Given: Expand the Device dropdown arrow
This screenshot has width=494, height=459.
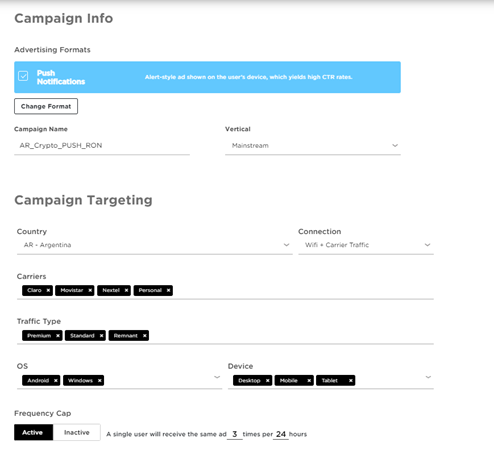Looking at the screenshot, I should [x=428, y=377].
